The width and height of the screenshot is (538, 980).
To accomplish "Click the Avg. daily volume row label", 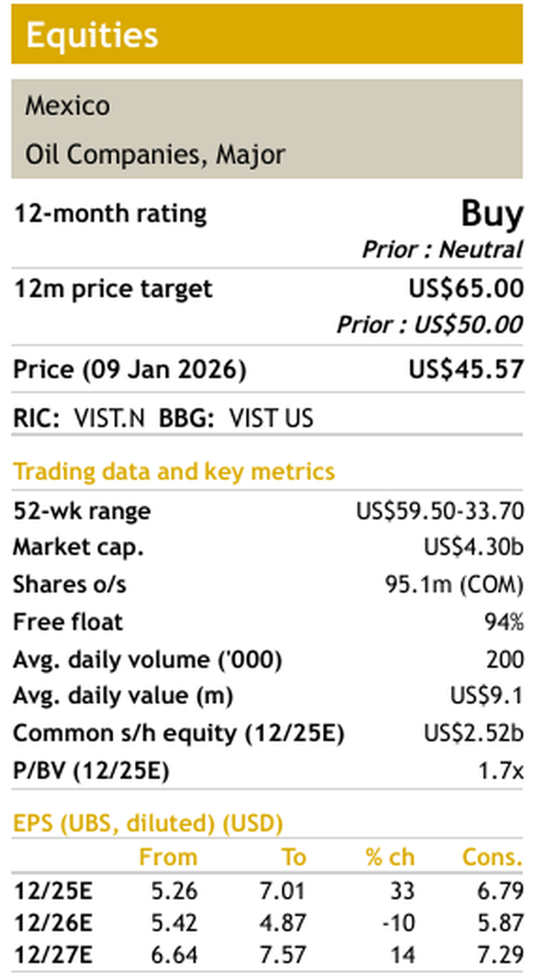I will (x=148, y=660).
